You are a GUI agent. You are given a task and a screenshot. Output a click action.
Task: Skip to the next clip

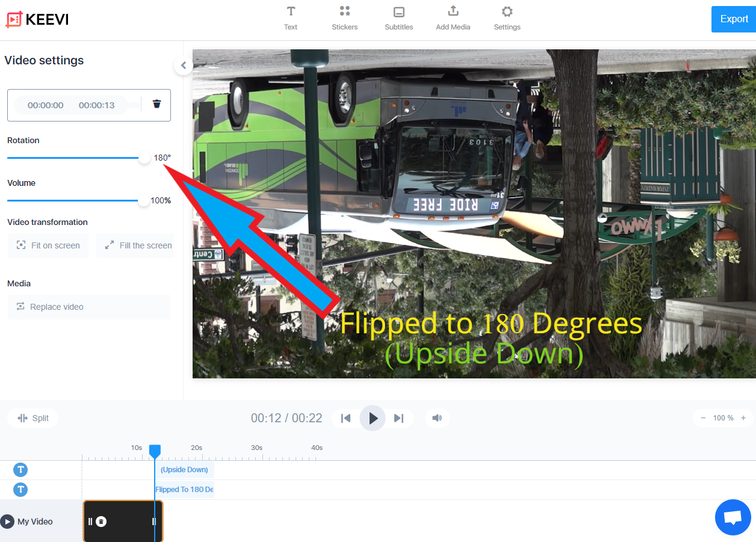click(x=398, y=418)
